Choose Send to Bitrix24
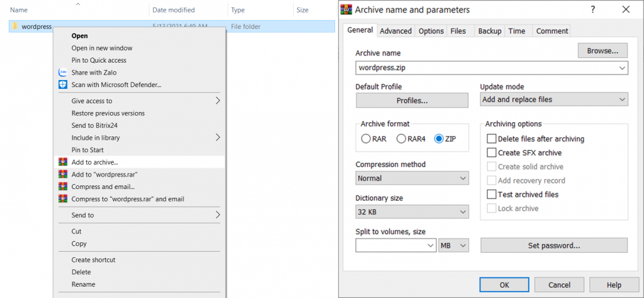The image size is (644, 298). [139, 125]
